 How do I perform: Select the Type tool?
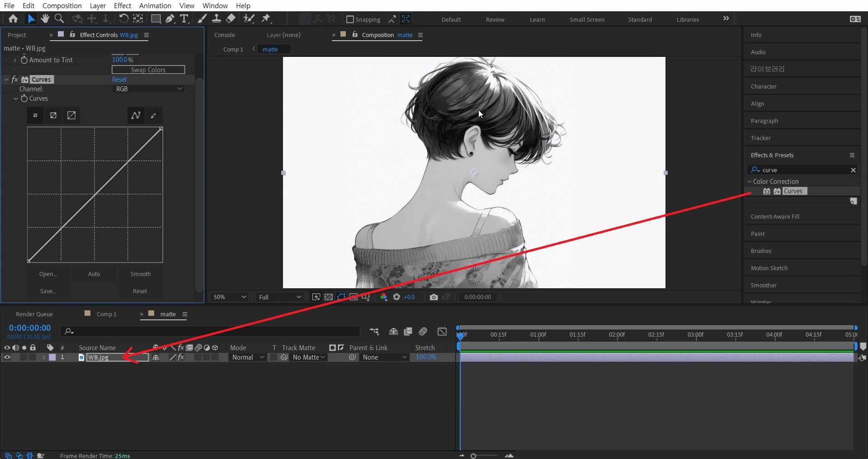point(184,19)
